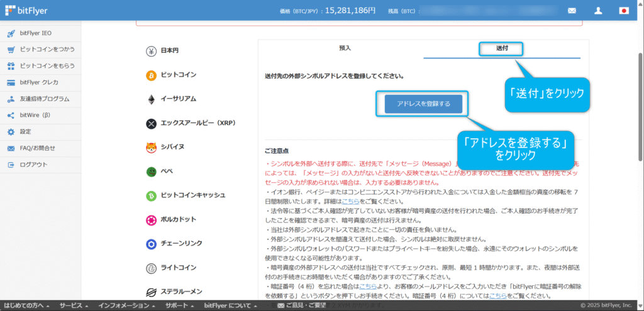Select ポルカドット in the currency list
Image resolution: width=644 pixels, height=311 pixels.
tap(178, 219)
